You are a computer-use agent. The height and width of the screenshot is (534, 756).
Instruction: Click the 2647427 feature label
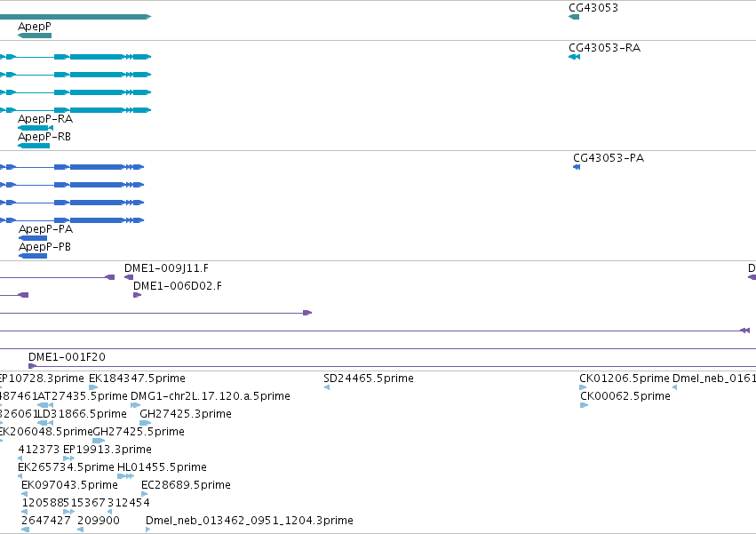pyautogui.click(x=46, y=521)
